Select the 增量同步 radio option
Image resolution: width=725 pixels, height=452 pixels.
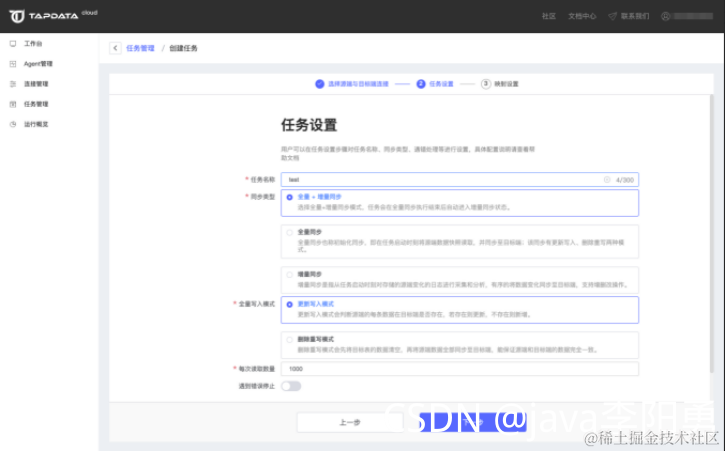pos(289,275)
